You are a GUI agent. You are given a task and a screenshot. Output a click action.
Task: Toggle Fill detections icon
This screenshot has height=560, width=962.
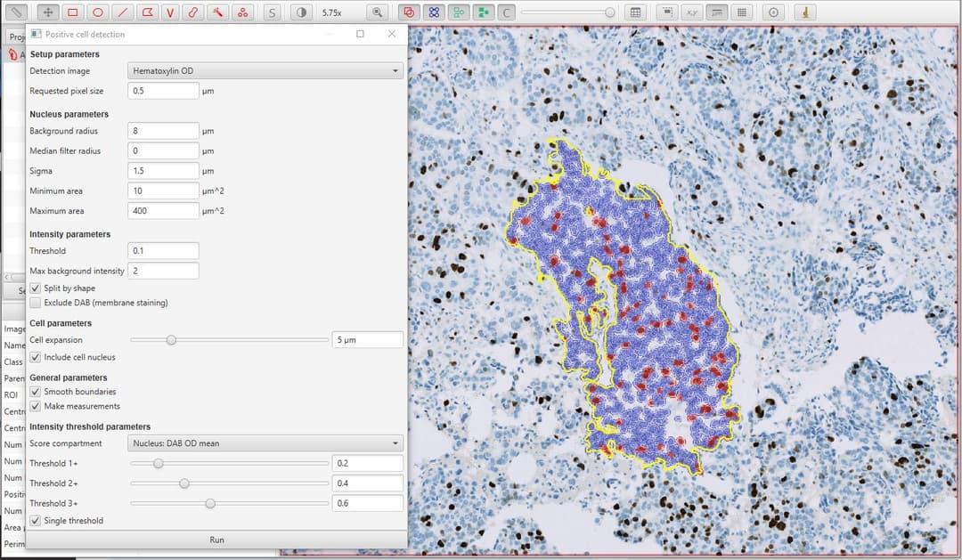point(483,12)
